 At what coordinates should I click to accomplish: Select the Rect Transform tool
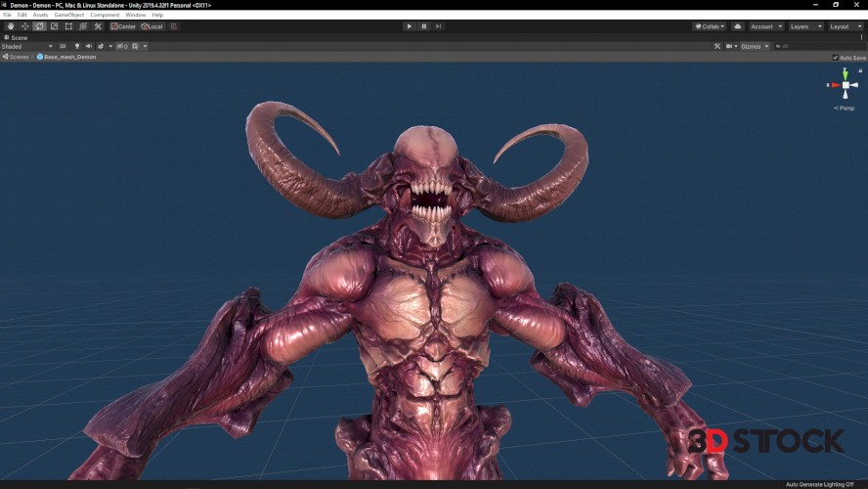coord(68,26)
